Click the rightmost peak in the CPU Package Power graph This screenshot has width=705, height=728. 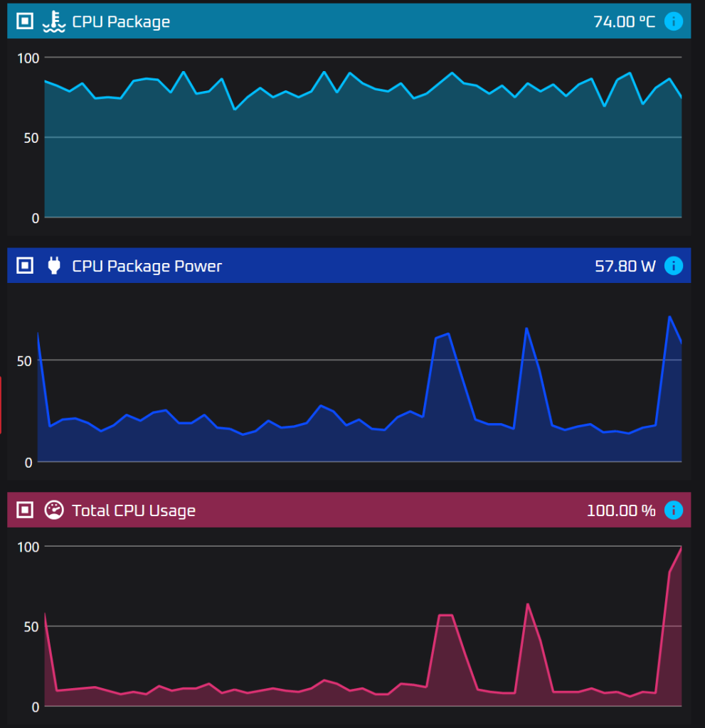669,317
